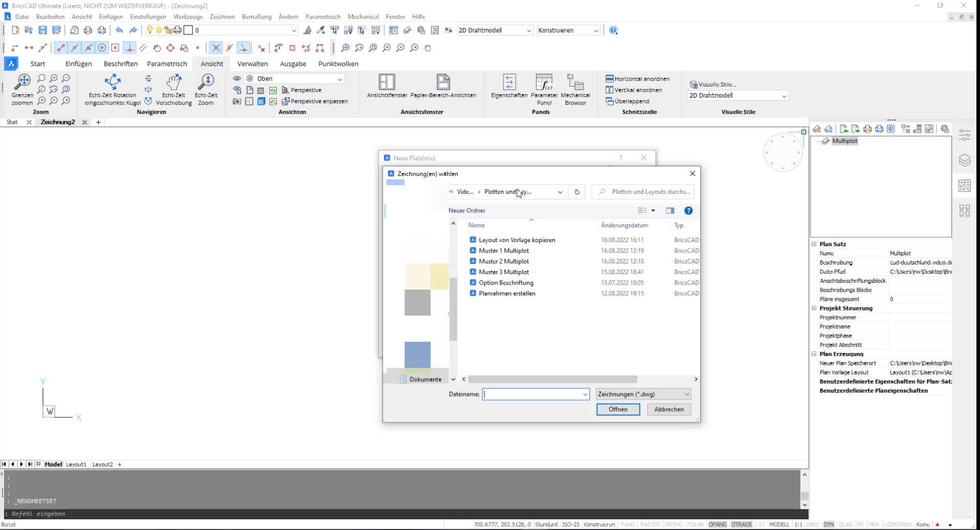Select file Muster 2 Multiplot
The width and height of the screenshot is (980, 530).
coord(503,261)
